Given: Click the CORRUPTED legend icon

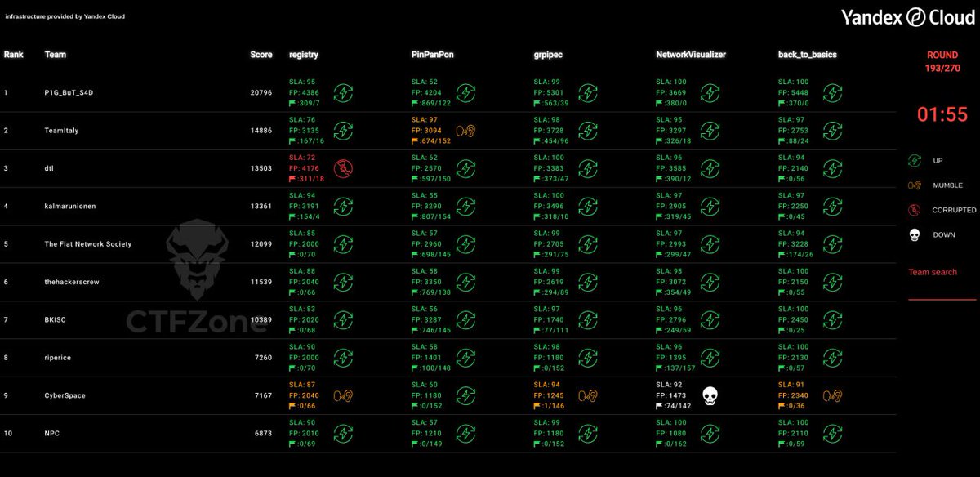Looking at the screenshot, I should 915,210.
